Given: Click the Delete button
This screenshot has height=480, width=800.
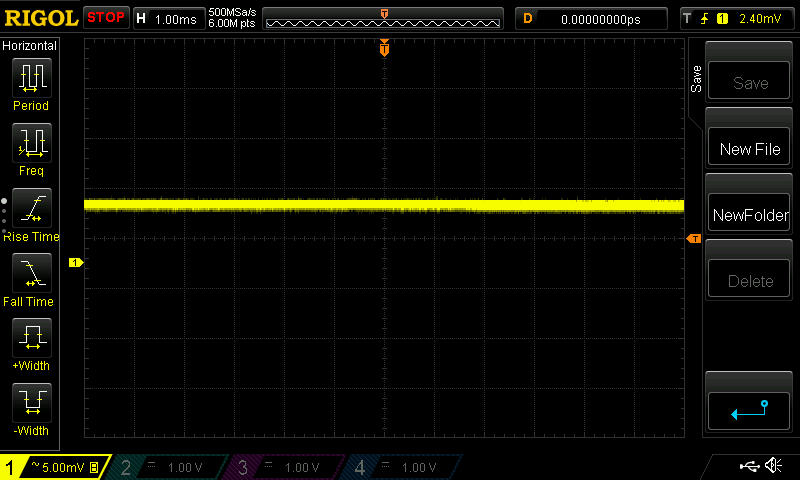Looking at the screenshot, I should (x=749, y=279).
